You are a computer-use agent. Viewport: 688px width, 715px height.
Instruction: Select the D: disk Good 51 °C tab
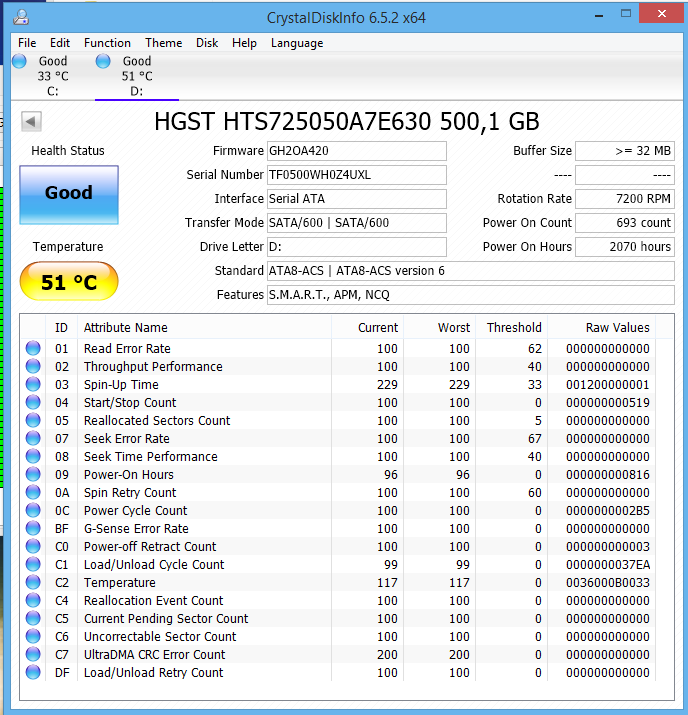137,76
